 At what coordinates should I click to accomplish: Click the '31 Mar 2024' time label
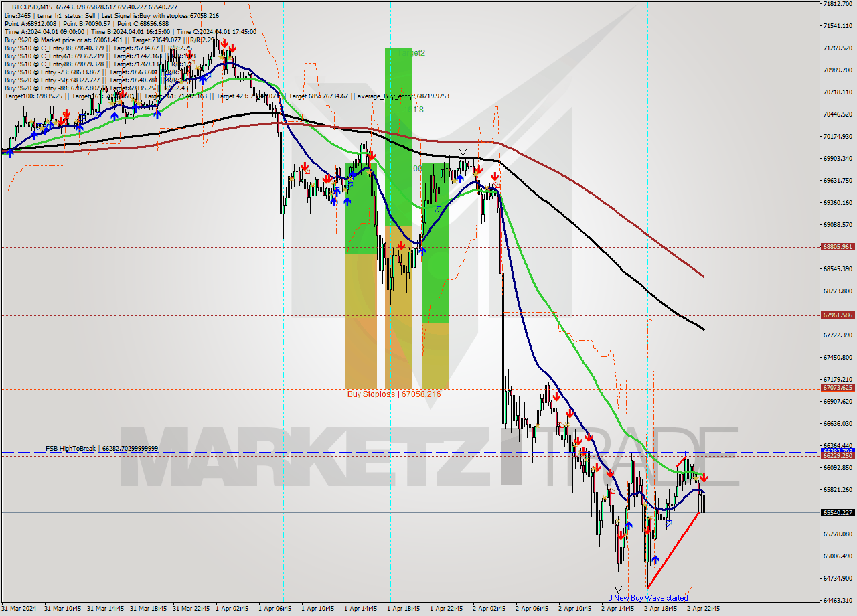pos(19,609)
